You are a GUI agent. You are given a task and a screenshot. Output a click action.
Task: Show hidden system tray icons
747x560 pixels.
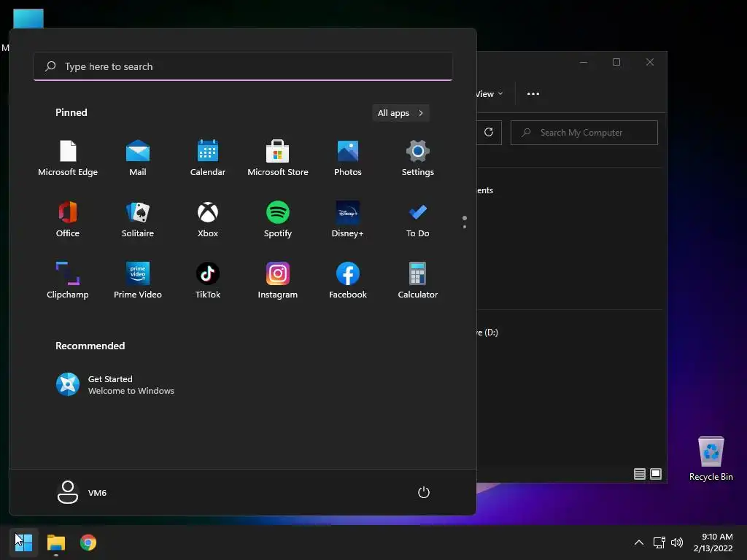tap(639, 542)
